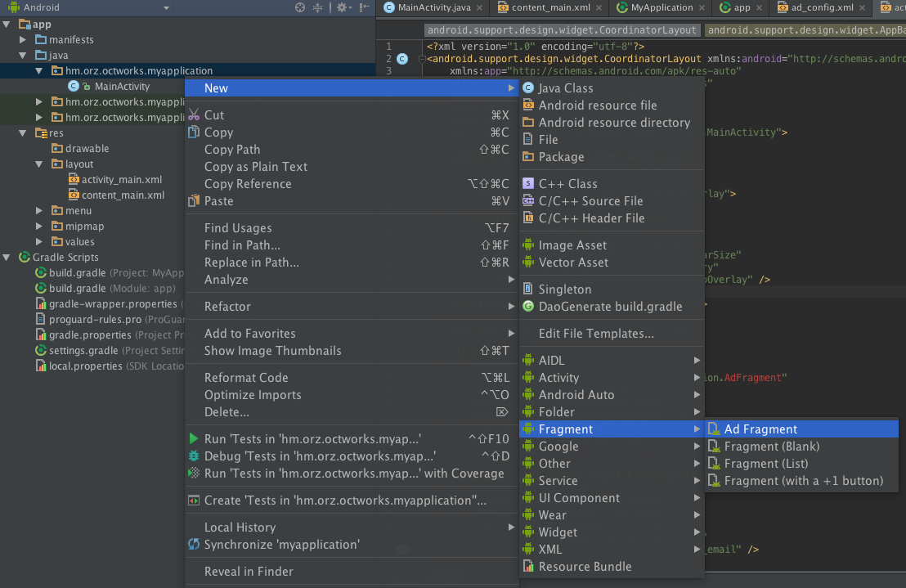Switch to the ad_config.xml tab
Image resolution: width=906 pixels, height=588 pixels.
(822, 7)
